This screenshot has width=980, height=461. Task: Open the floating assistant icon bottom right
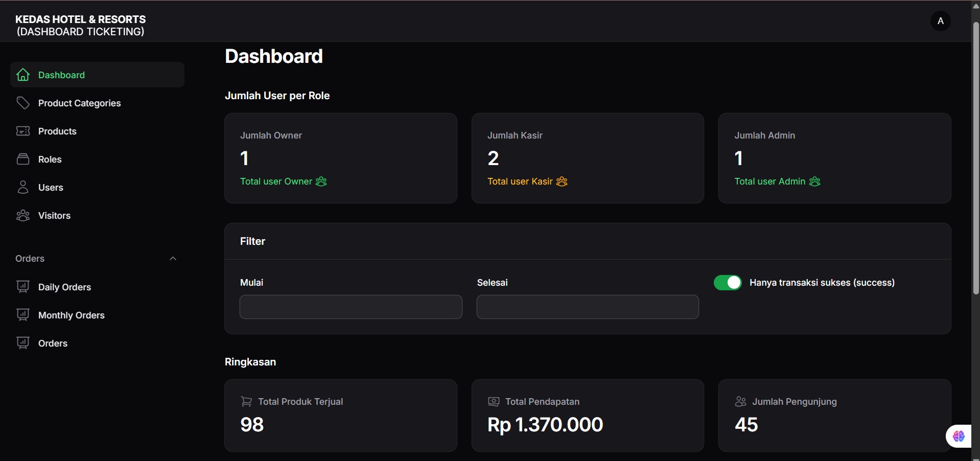click(959, 436)
